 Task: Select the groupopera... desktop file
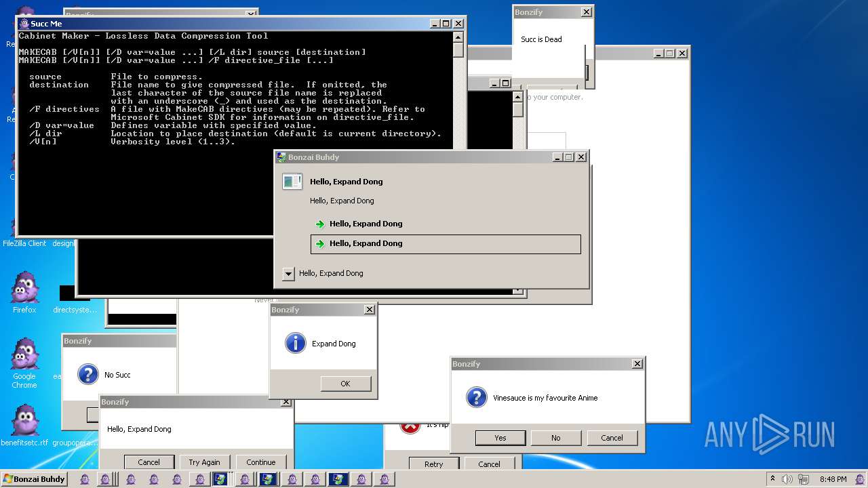[75, 443]
